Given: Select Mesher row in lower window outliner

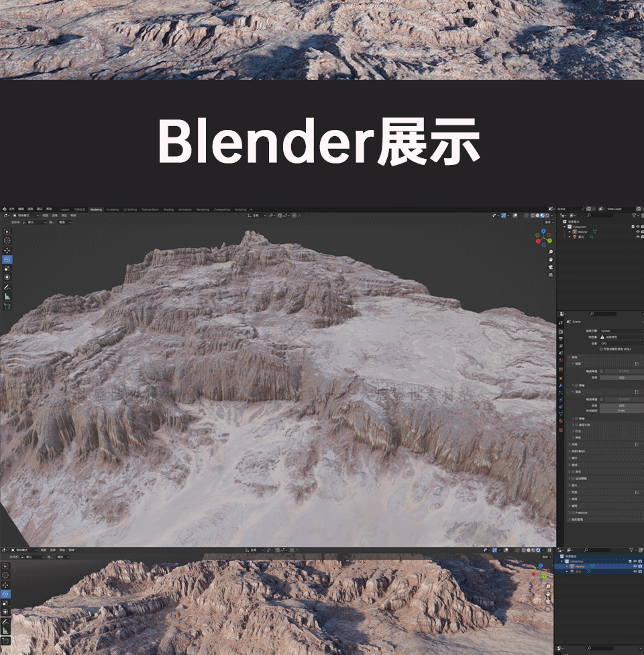Looking at the screenshot, I should [x=598, y=567].
